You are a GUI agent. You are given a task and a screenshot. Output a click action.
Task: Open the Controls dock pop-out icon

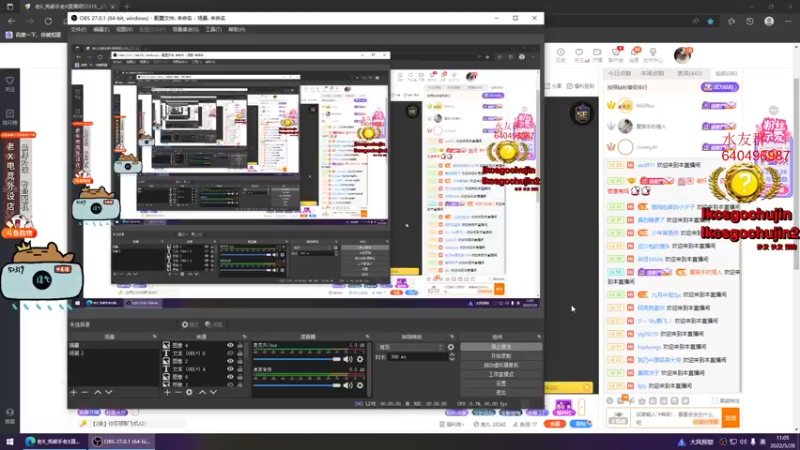point(539,337)
